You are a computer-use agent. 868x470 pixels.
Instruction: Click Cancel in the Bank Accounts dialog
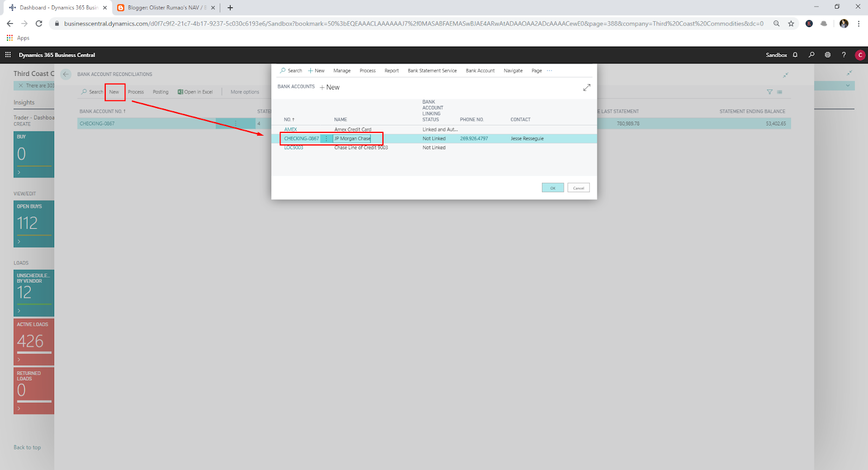[x=579, y=188]
